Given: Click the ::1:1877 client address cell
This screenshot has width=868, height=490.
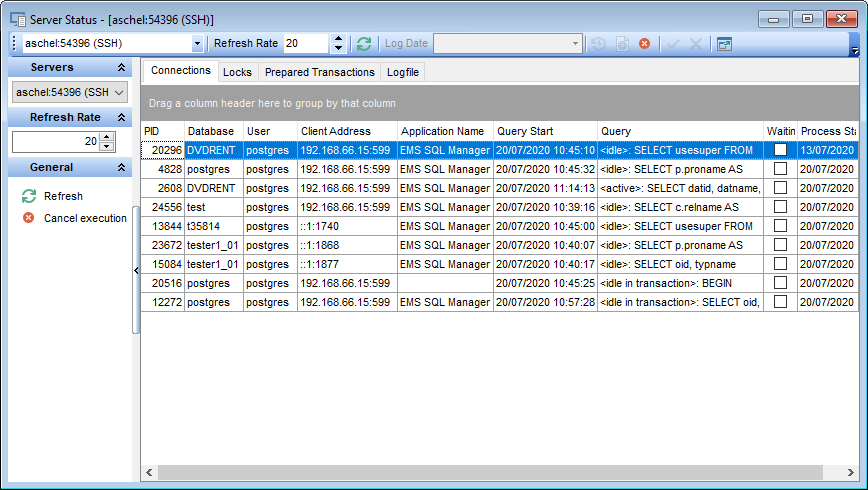Looking at the screenshot, I should (347, 264).
